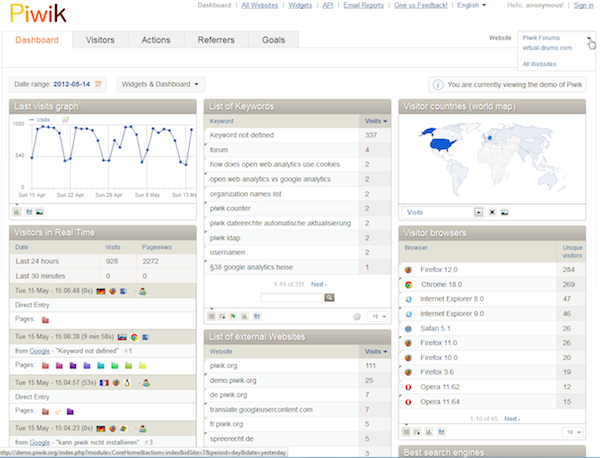Select the "open web analytics vs google analytics" row

(x=298, y=179)
